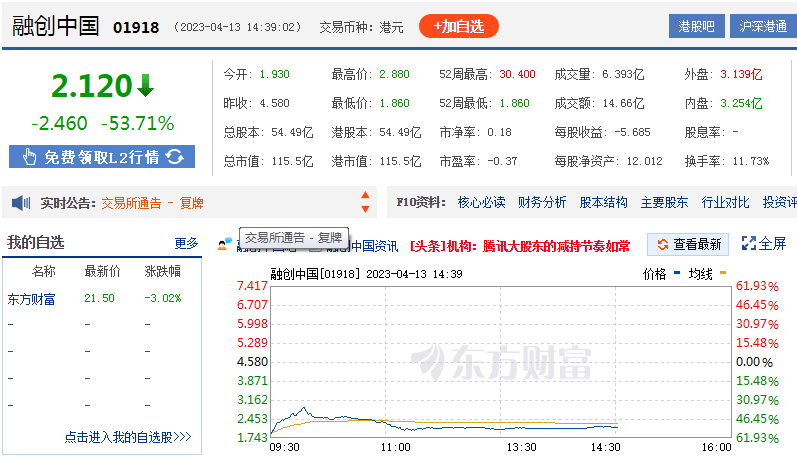Open 财务分析 F10 link
This screenshot has width=797, height=457.
(x=542, y=202)
